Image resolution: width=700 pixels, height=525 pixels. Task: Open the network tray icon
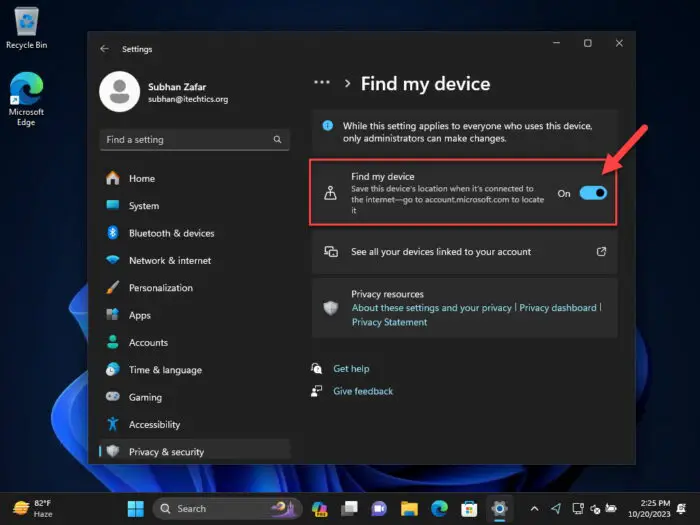point(578,508)
